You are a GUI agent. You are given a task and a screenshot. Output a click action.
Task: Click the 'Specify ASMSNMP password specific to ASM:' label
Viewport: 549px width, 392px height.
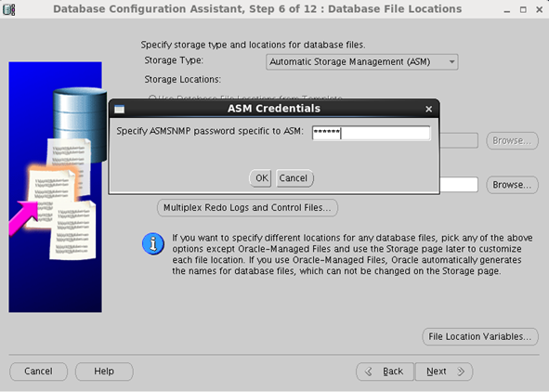pos(210,131)
